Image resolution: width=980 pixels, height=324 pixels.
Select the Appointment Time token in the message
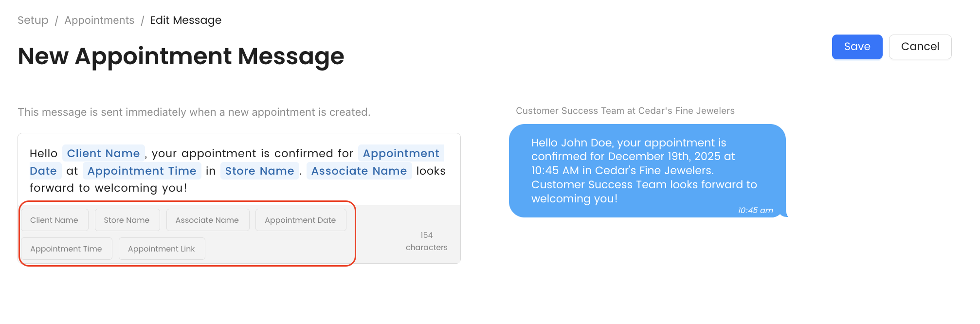pyautogui.click(x=142, y=171)
